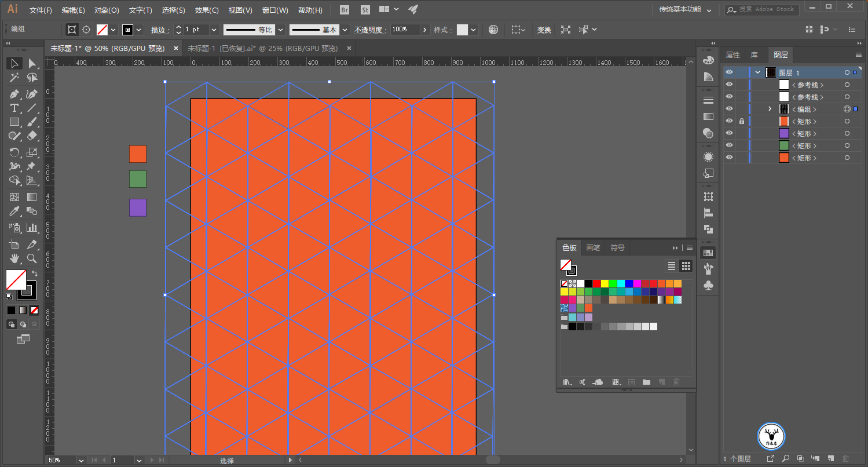
Task: Activate the Gradient tool
Action: (x=32, y=197)
